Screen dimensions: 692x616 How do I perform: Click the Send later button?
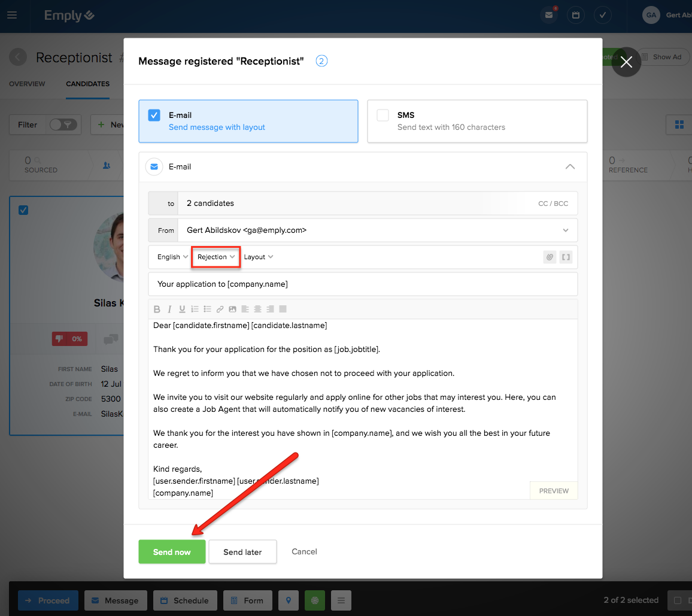click(242, 552)
